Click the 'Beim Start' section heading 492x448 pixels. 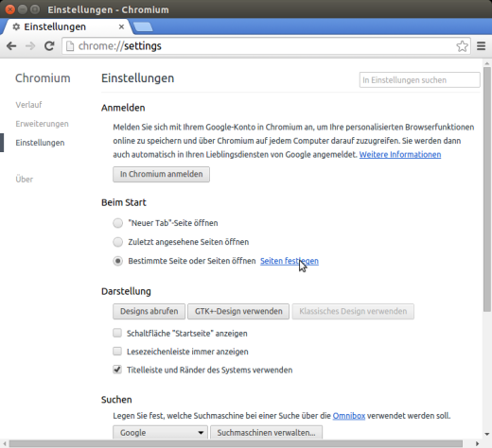(x=124, y=202)
